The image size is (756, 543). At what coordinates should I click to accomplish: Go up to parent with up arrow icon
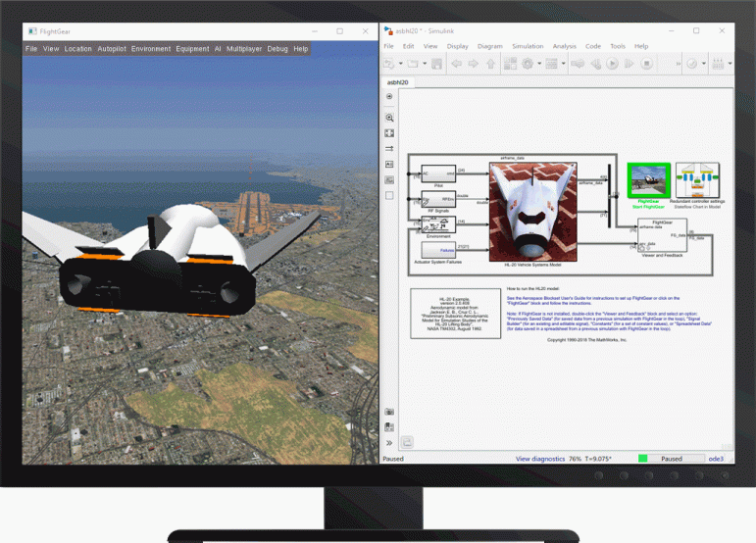coord(491,64)
